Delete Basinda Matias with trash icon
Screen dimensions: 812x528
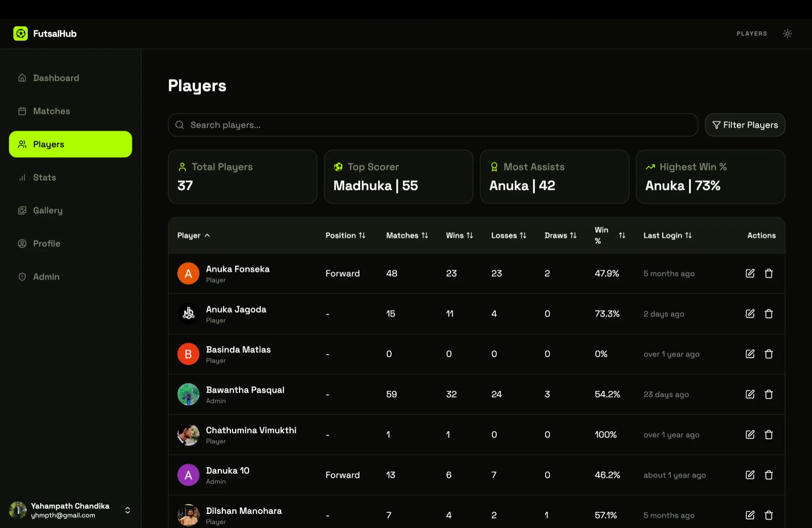point(769,354)
